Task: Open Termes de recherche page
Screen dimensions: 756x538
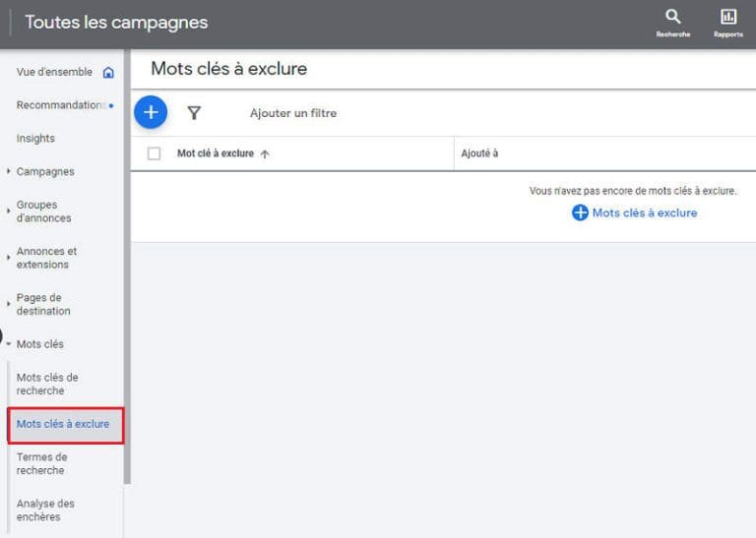Action: click(x=42, y=463)
